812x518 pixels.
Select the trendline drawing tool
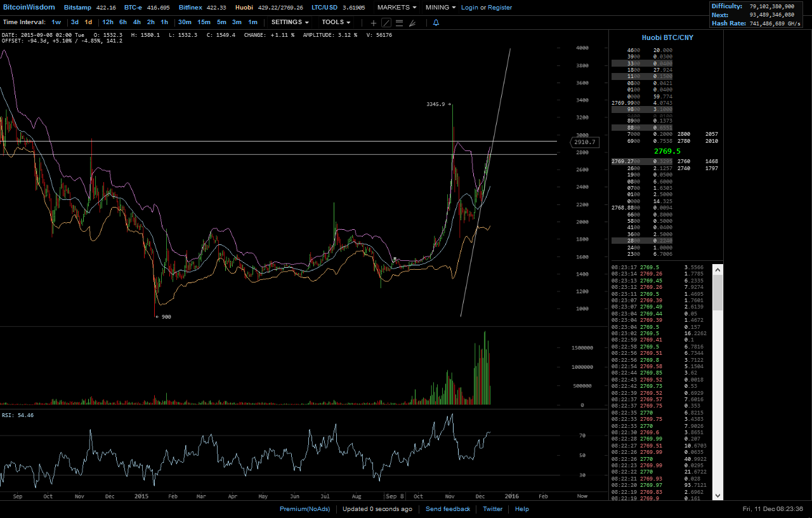[x=385, y=23]
